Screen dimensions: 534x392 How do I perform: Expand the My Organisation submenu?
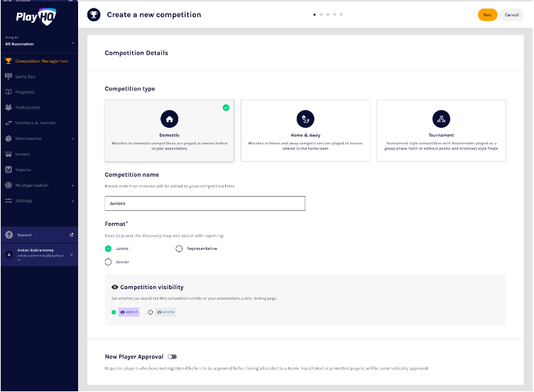coord(72,185)
